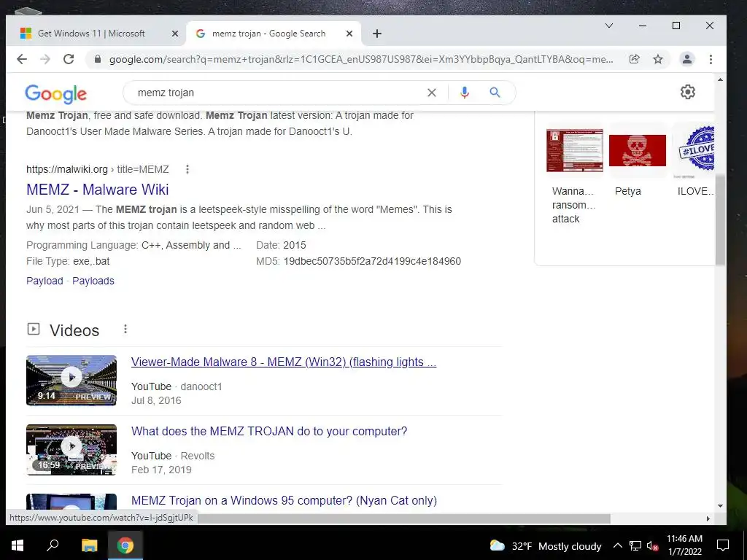
Task: Click the malwiki.org breadcrumb URL text
Action: click(97, 169)
